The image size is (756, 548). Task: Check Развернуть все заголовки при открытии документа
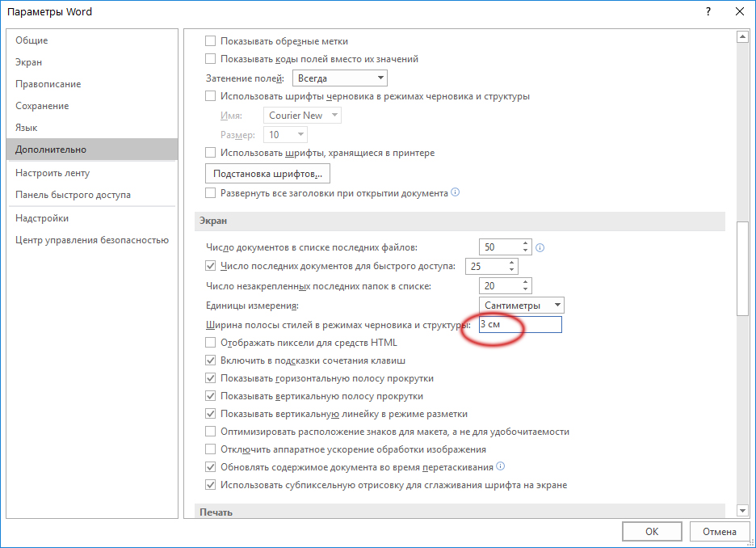click(x=210, y=193)
